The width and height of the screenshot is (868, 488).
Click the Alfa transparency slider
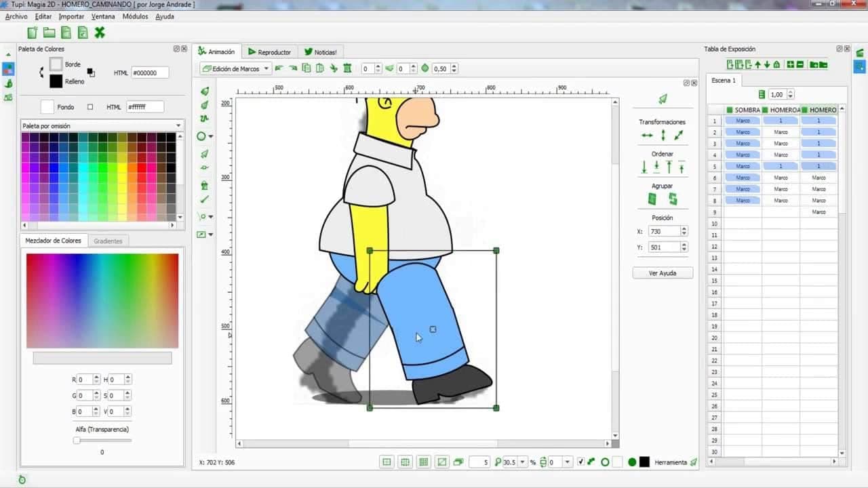[x=102, y=441]
